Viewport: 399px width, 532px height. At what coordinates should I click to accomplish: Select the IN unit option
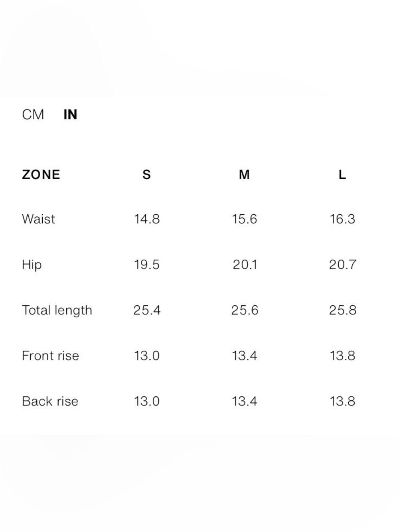[70, 115]
